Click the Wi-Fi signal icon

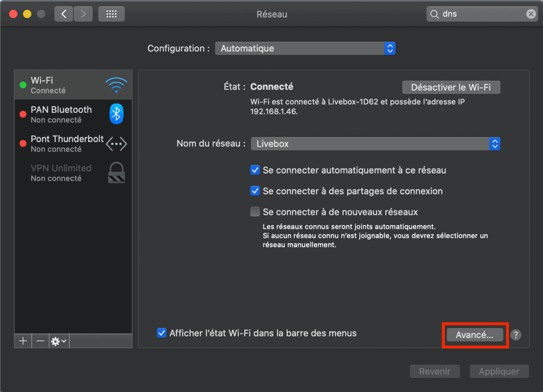116,85
